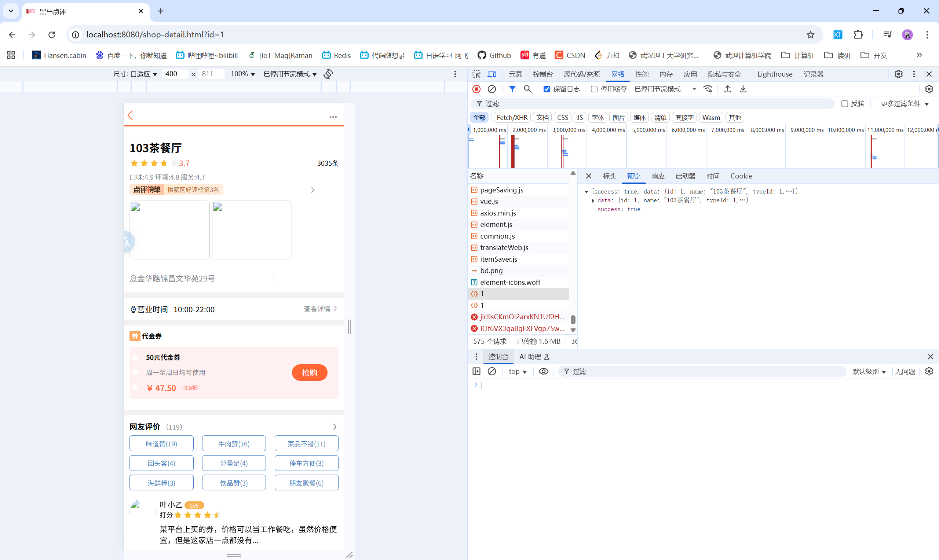Stop recording the network log
Image resolution: width=939 pixels, height=560 pixels.
[476, 89]
